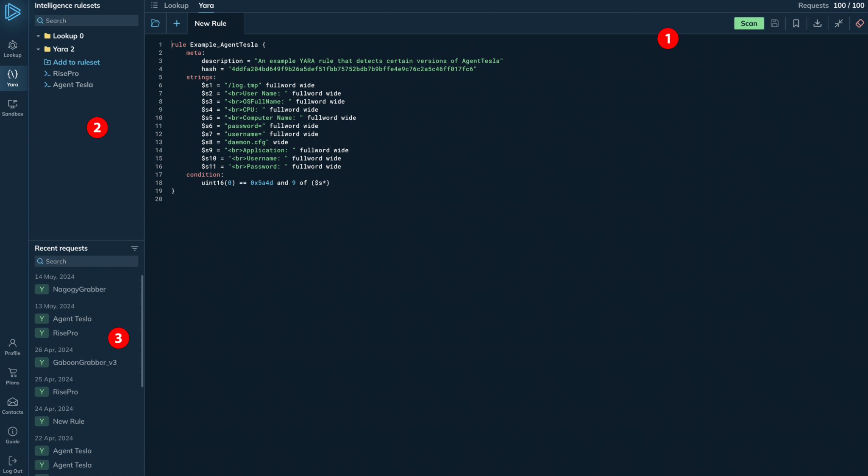The height and width of the screenshot is (476, 868).
Task: Open Sandbox from the left sidebar
Action: [13, 108]
